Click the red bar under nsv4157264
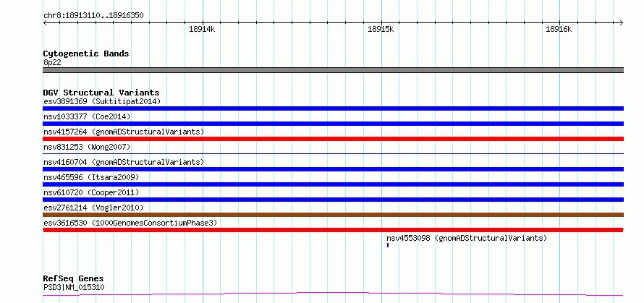The image size is (644, 303). 333,139
